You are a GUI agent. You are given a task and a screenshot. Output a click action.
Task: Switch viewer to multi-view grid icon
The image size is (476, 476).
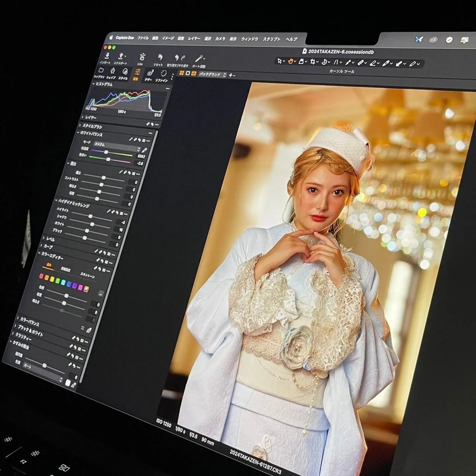tap(182, 73)
